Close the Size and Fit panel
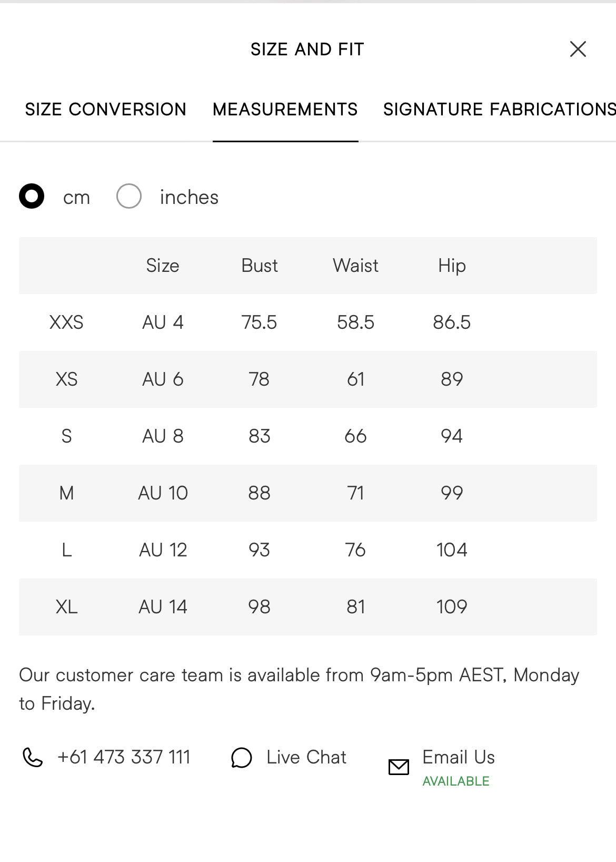 (x=578, y=49)
